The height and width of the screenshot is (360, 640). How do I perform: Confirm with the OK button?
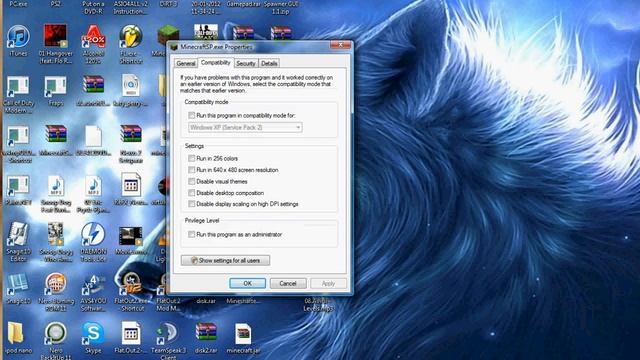pos(247,283)
